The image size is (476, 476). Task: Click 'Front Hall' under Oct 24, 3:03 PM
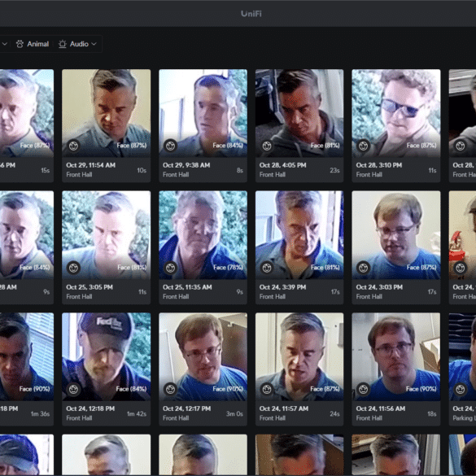point(369,297)
